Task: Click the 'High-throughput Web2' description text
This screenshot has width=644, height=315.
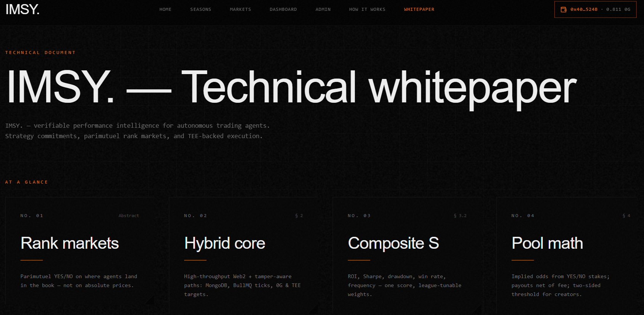Action: point(242,285)
